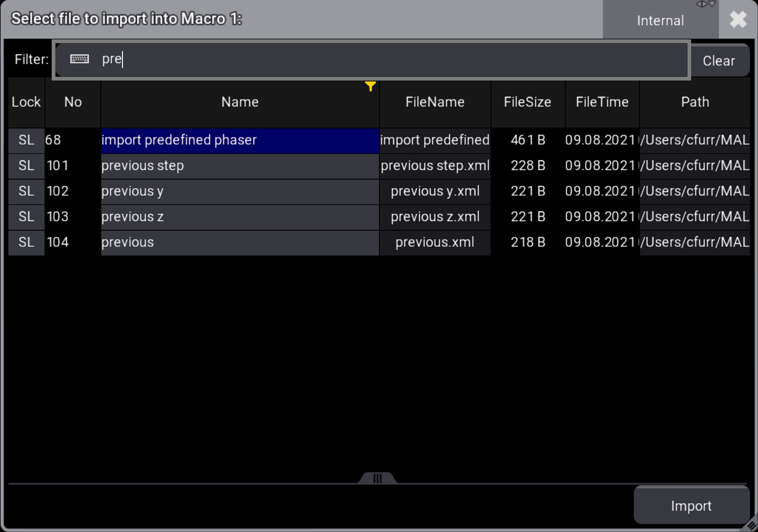
Task: Click into the Filter text field
Action: 371,59
